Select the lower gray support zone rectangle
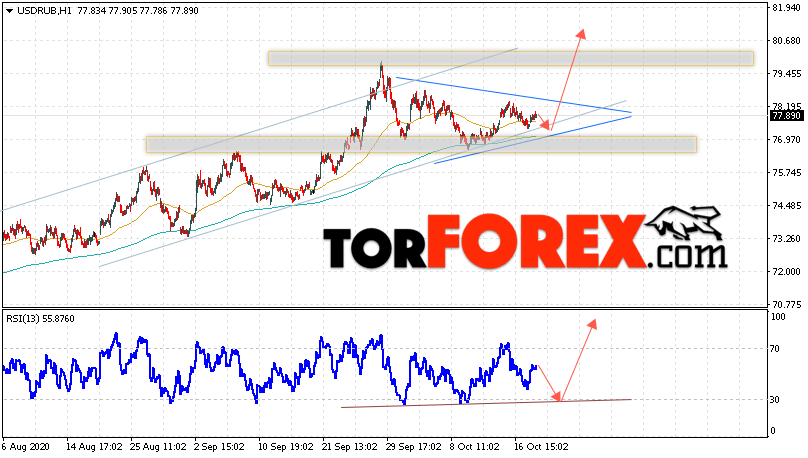The image size is (808, 458). pos(422,144)
